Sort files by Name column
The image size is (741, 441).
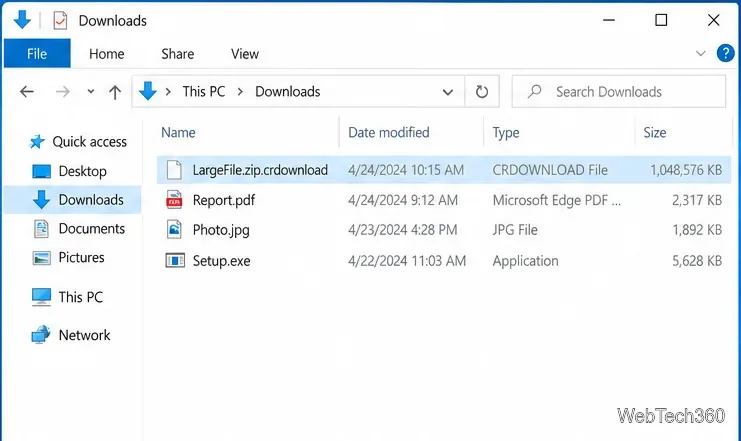[178, 132]
